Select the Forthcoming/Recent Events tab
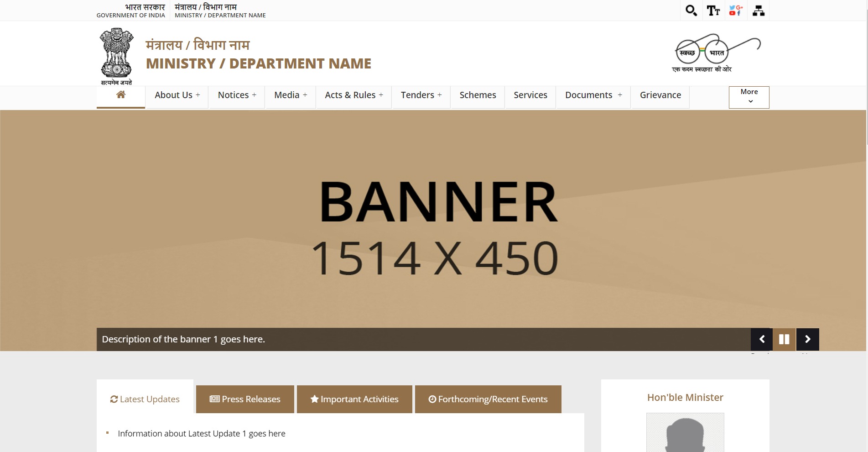This screenshot has width=868, height=452. (x=488, y=399)
